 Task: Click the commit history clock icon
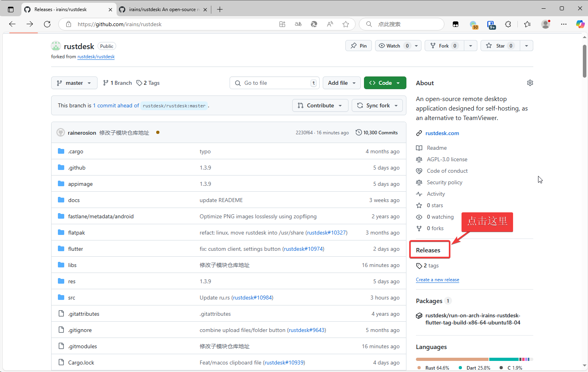[358, 133]
